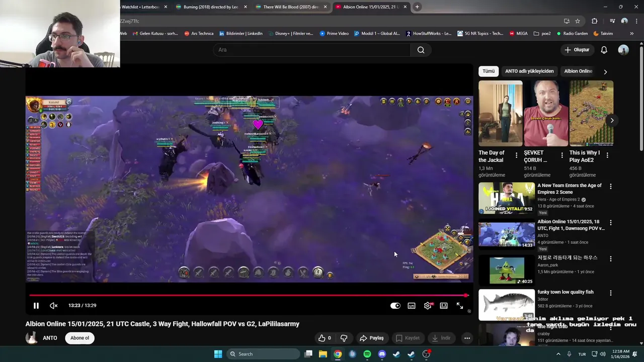Open the Chrome media control icon
The width and height of the screenshot is (644, 362).
tap(612, 21)
